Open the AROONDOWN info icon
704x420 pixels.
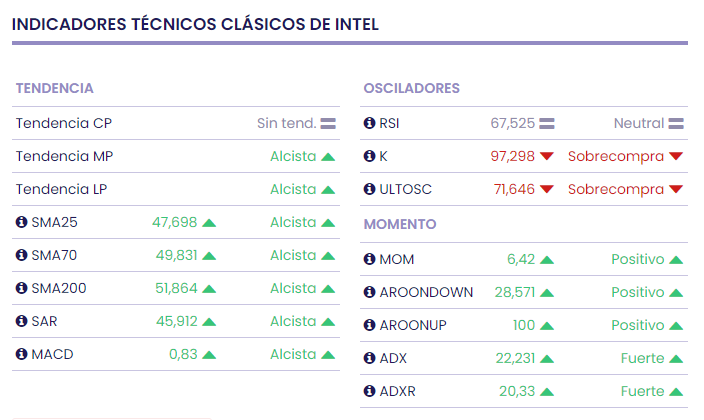click(369, 292)
